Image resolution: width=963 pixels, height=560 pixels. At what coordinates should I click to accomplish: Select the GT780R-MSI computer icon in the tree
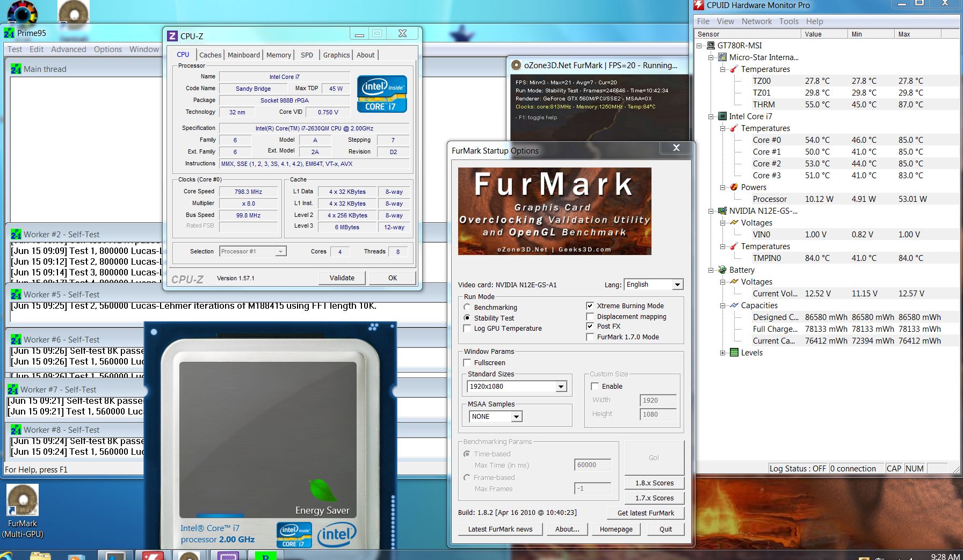click(x=711, y=46)
